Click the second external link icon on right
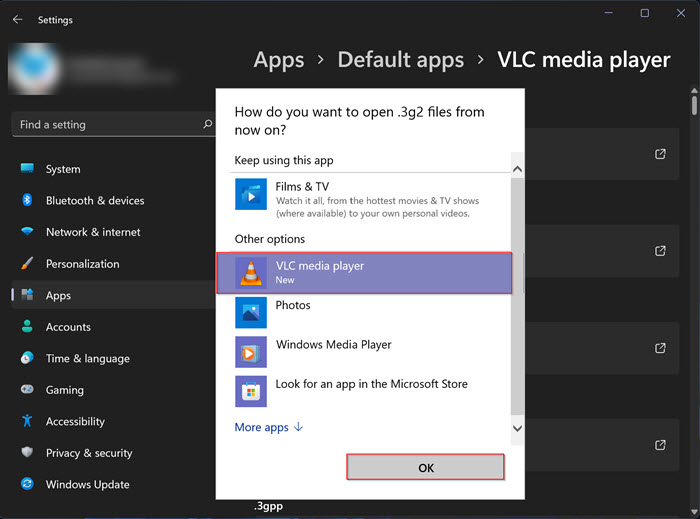Screen dimensions: 700x519 [660, 251]
